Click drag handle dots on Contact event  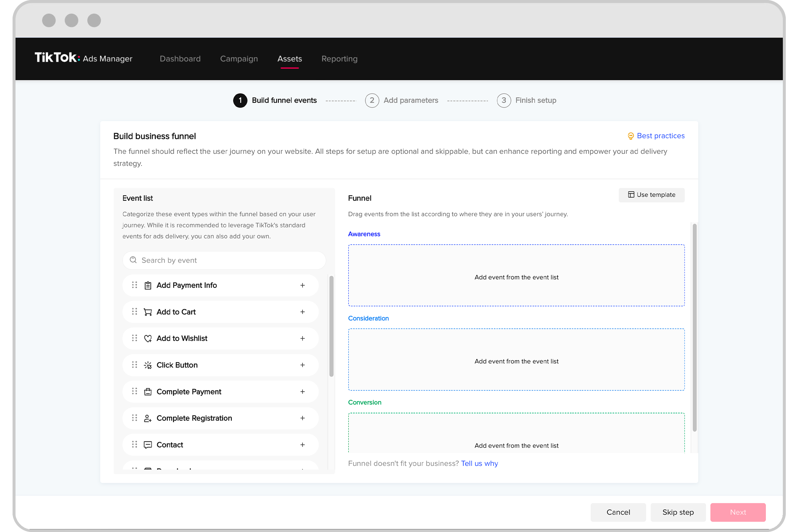[x=134, y=444]
